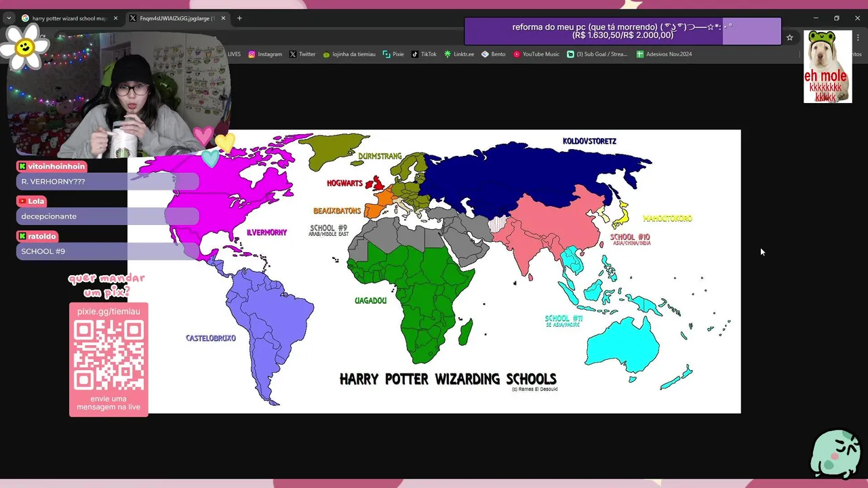Click the ILVERMORNY label on map
868x488 pixels.
coord(267,232)
